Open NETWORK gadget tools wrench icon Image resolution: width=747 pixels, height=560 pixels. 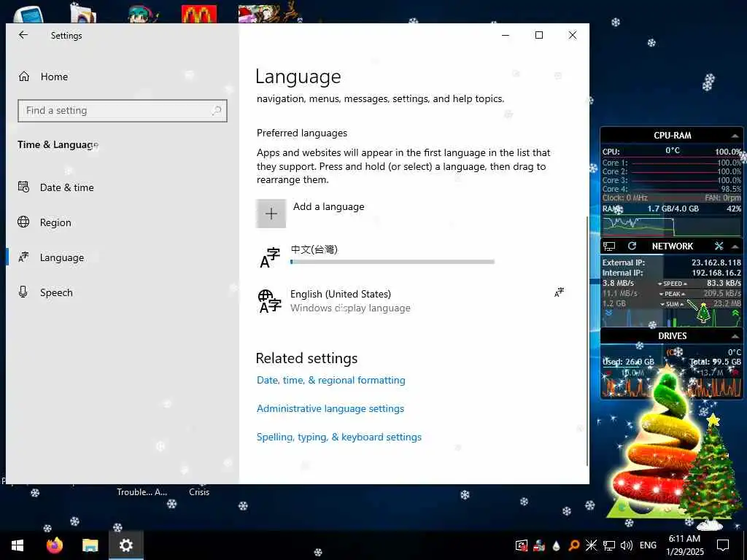tap(719, 246)
